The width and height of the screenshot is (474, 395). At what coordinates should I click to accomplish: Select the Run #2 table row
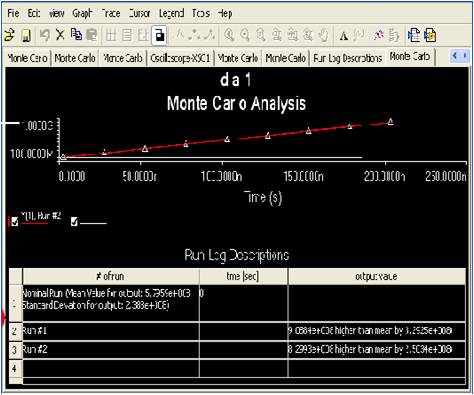click(237, 349)
